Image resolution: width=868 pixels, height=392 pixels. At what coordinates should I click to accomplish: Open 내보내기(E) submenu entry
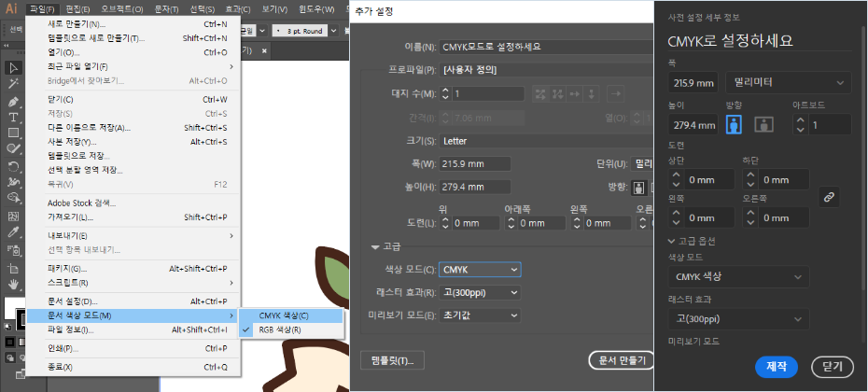click(x=133, y=235)
